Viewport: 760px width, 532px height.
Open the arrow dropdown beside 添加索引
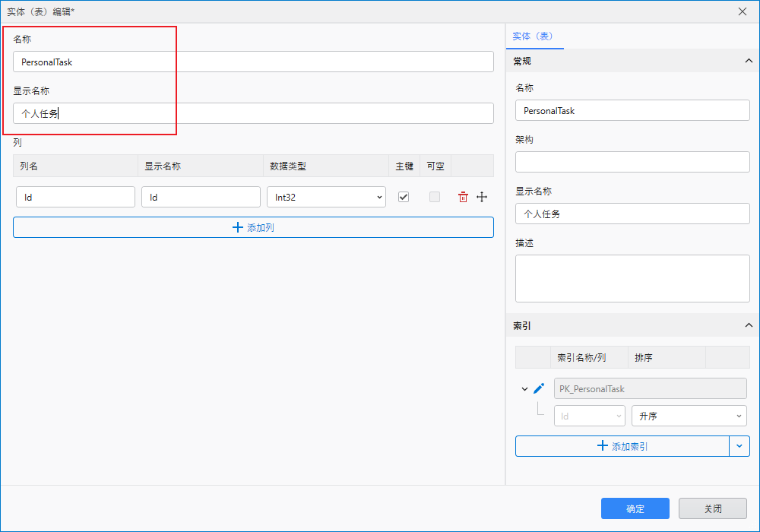coord(740,445)
